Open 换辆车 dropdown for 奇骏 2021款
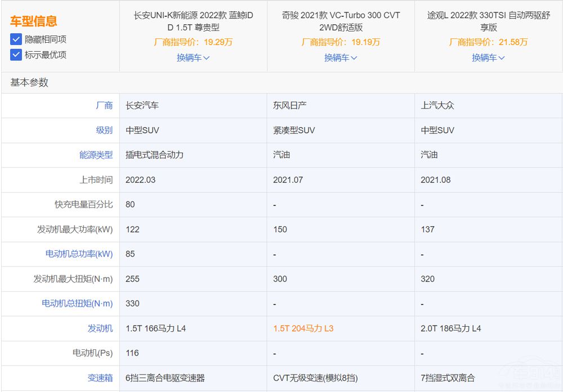 tap(341, 57)
